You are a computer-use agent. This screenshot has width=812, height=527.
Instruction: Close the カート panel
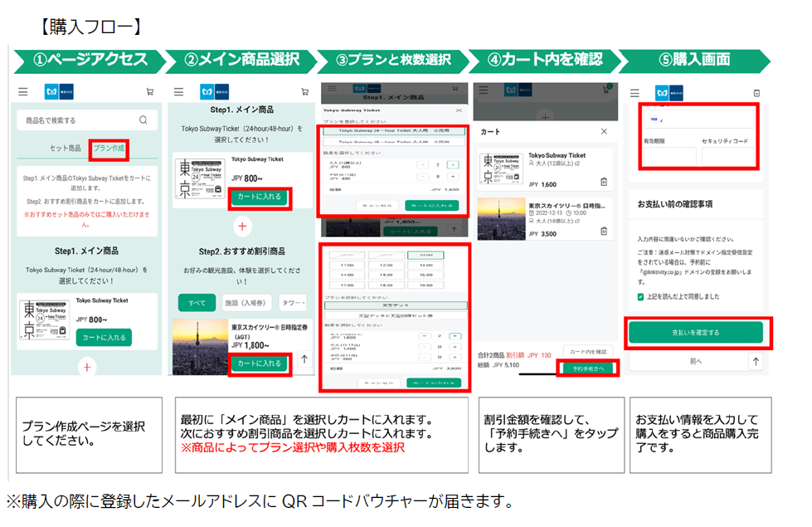[x=604, y=132]
